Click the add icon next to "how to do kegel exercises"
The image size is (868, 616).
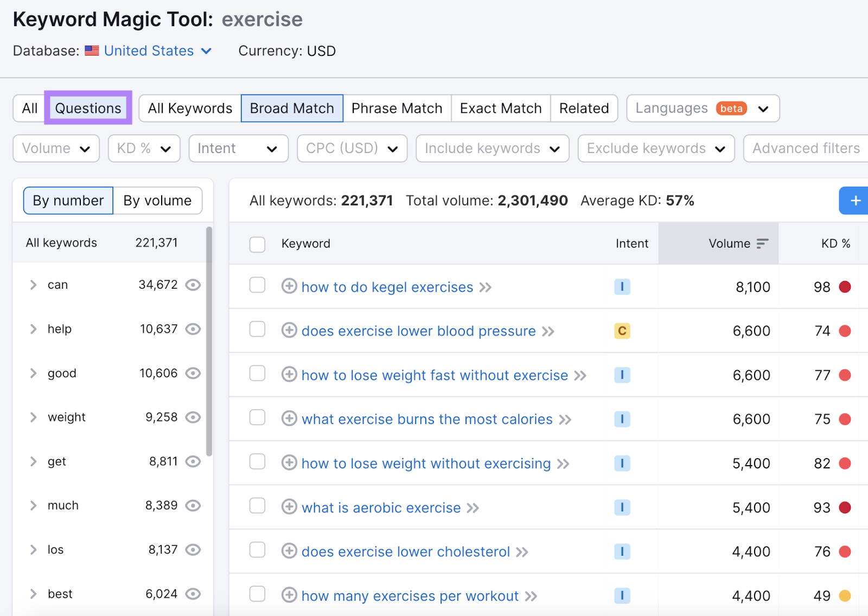[289, 287]
